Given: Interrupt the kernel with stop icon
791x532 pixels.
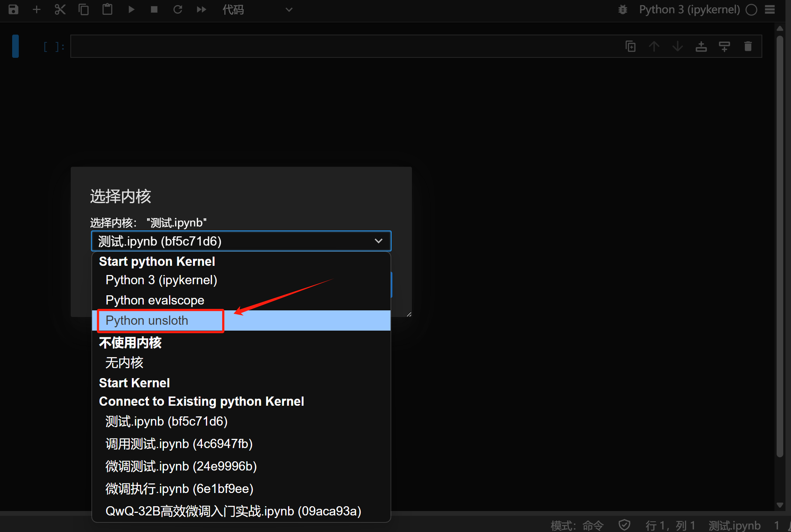Looking at the screenshot, I should [154, 10].
